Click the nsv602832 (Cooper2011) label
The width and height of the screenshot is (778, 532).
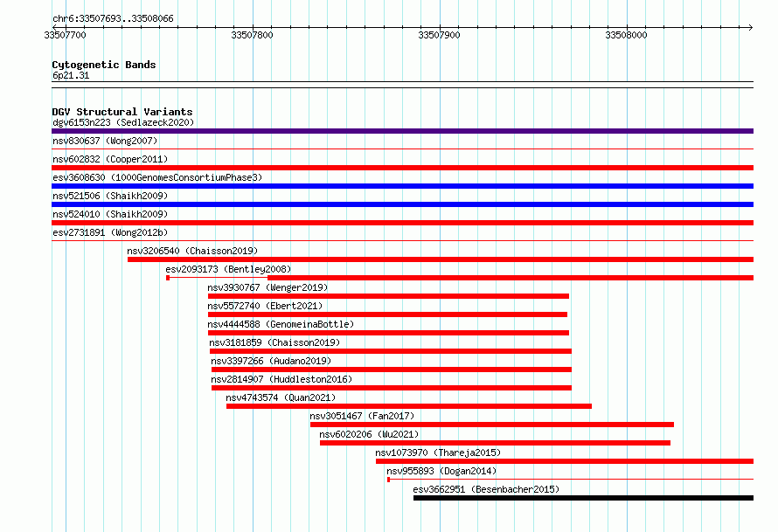pyautogui.click(x=110, y=159)
